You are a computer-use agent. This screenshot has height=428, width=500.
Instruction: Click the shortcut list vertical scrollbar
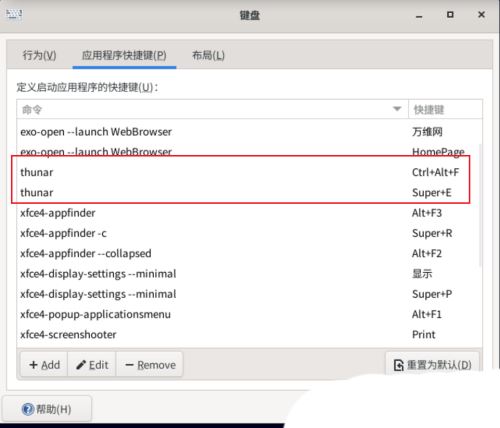pyautogui.click(x=480, y=205)
